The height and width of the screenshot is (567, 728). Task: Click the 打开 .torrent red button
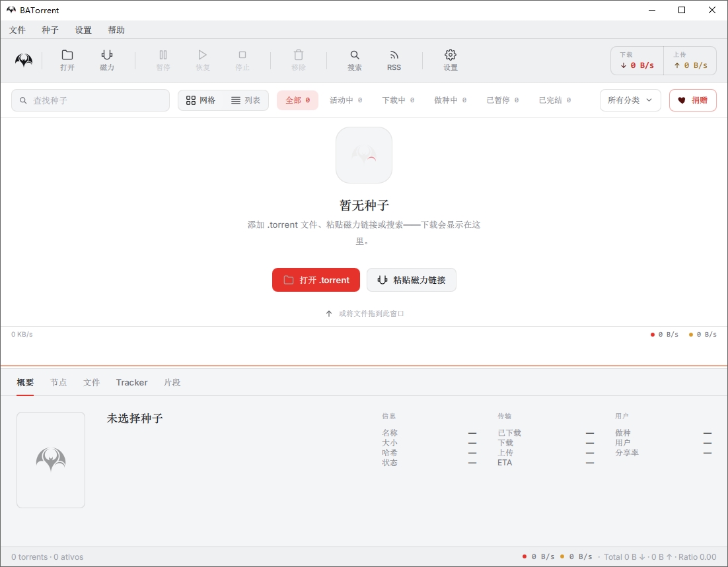click(x=316, y=280)
